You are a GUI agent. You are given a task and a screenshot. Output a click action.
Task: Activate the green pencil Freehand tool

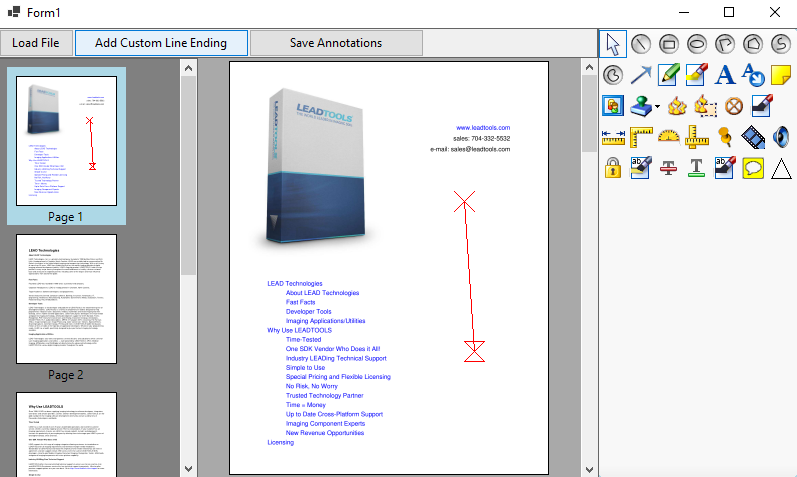[x=669, y=75]
